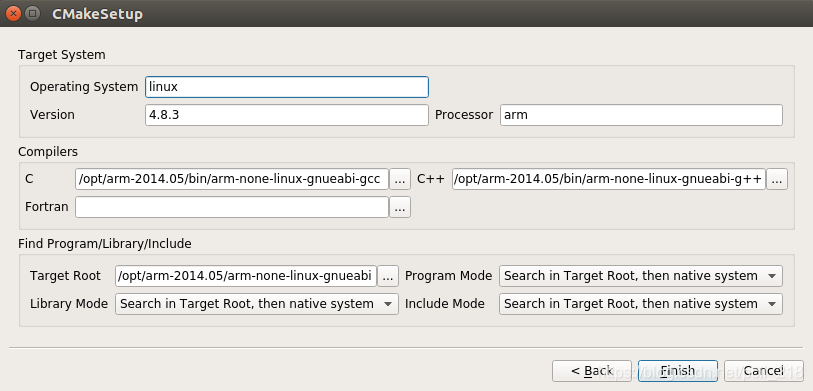Viewport: 813px width, 391px height.
Task: Click the Compilers group heading
Action: 48,152
